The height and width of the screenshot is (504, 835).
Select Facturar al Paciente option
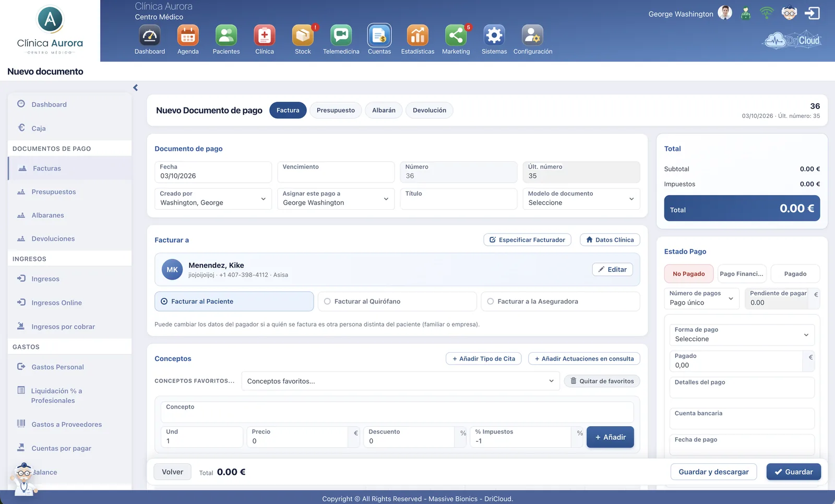point(234,302)
